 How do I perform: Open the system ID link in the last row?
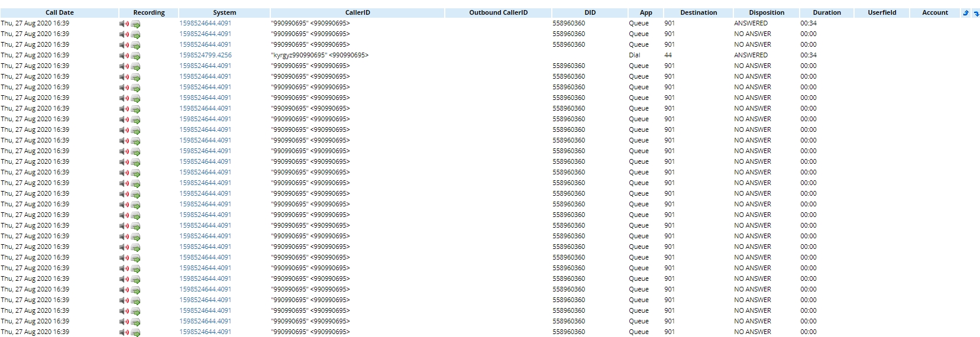pos(205,332)
